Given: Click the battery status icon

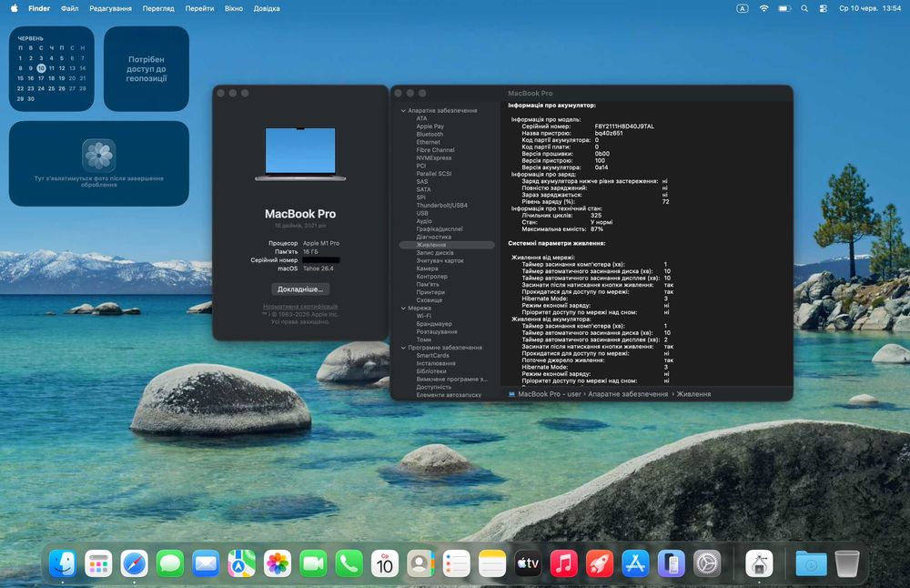Looking at the screenshot, I should point(784,9).
